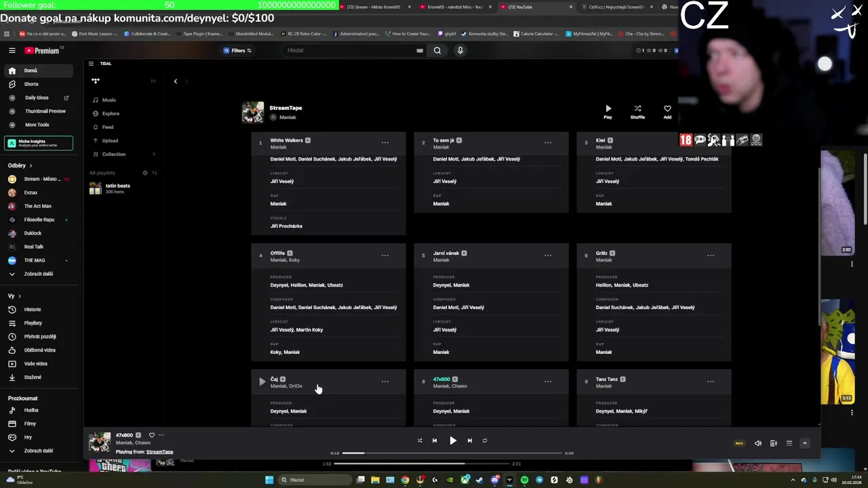Focus the YouTube Hledat search field
Screen dimensions: 868x488
pos(349,50)
